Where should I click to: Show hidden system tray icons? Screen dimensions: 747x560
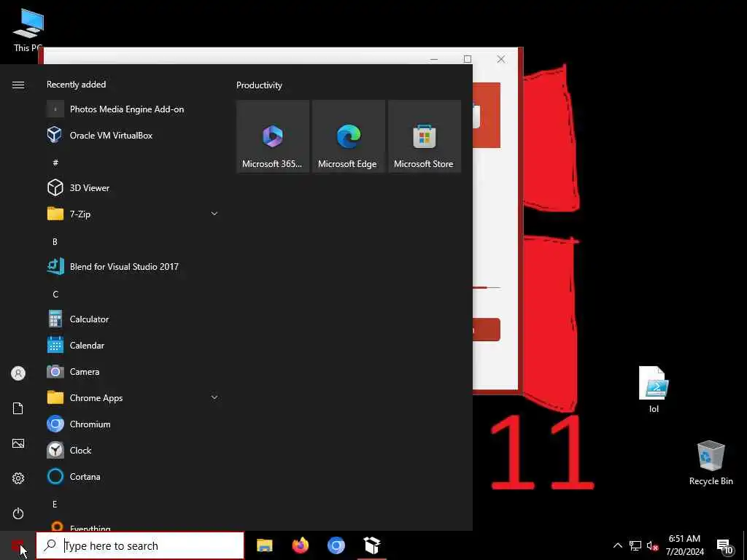point(617,545)
